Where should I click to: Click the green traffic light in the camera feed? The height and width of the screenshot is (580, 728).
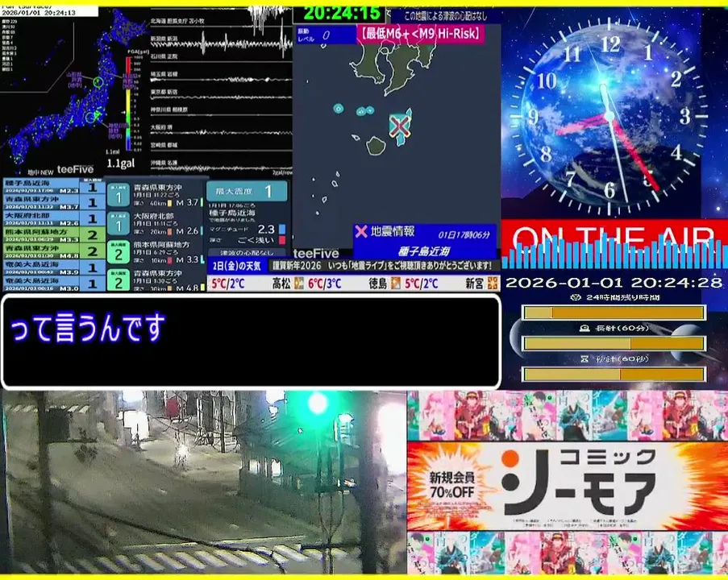coord(318,403)
